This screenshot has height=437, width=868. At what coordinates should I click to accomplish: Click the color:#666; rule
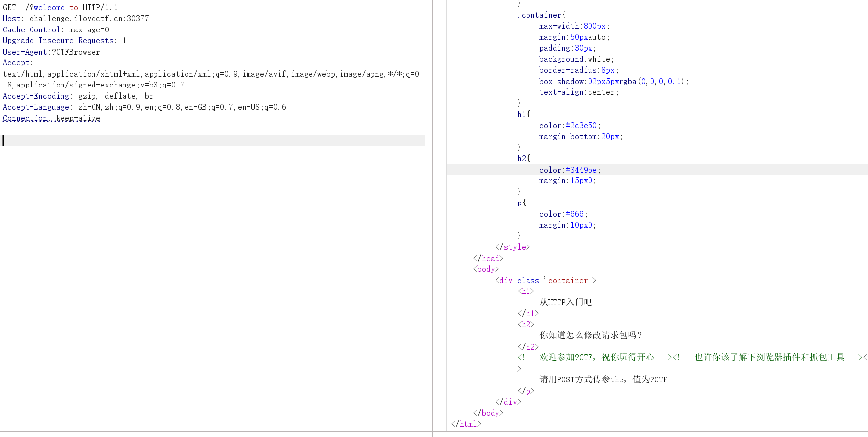point(563,214)
